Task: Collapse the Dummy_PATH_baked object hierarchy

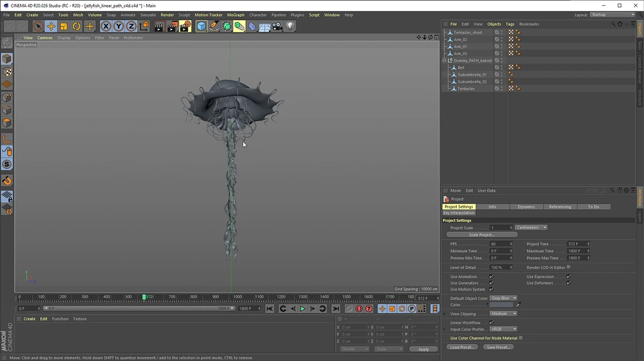Action: pos(444,61)
